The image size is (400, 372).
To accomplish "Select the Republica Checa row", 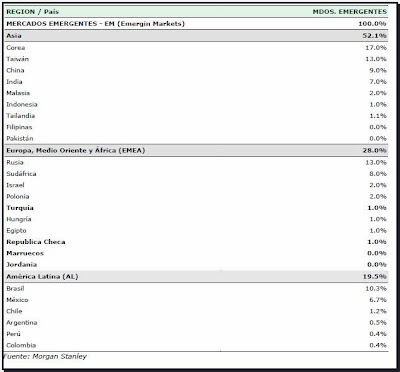I will coord(196,242).
